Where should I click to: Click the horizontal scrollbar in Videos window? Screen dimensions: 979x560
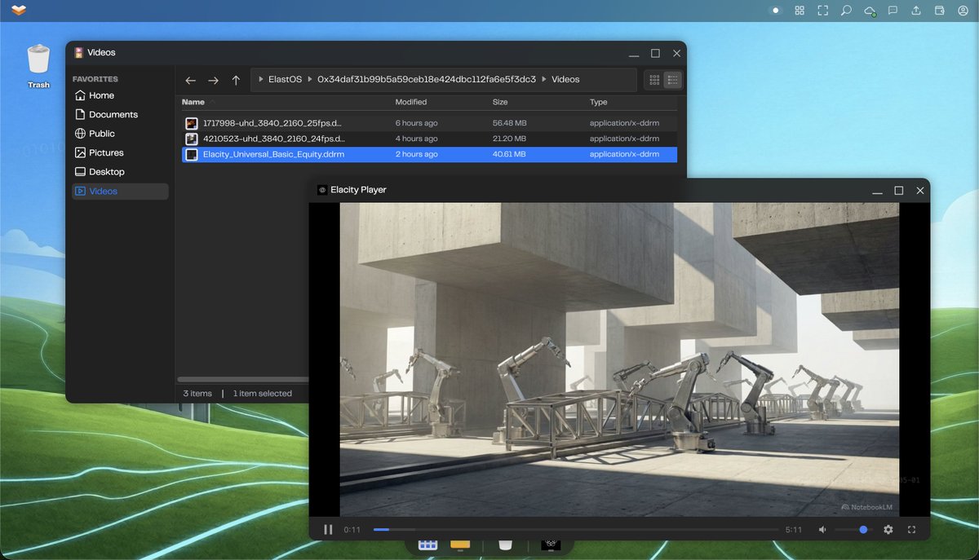(x=243, y=379)
